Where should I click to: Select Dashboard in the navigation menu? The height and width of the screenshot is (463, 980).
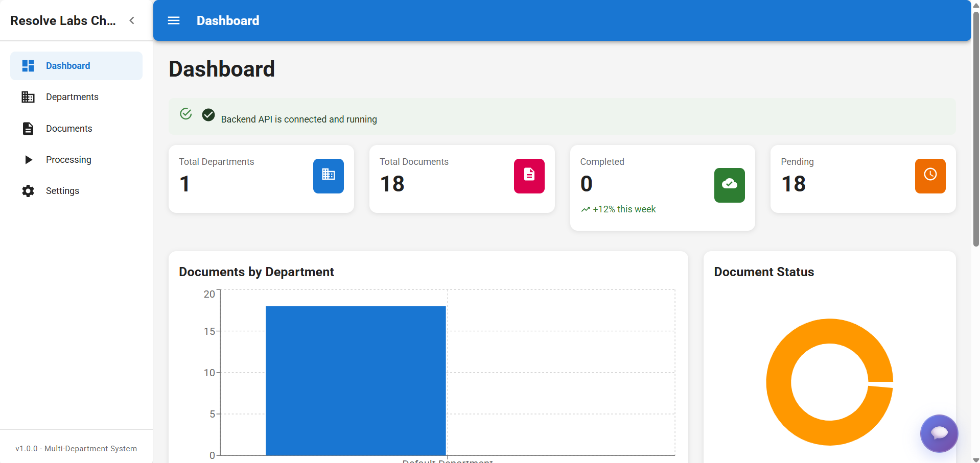(68, 65)
